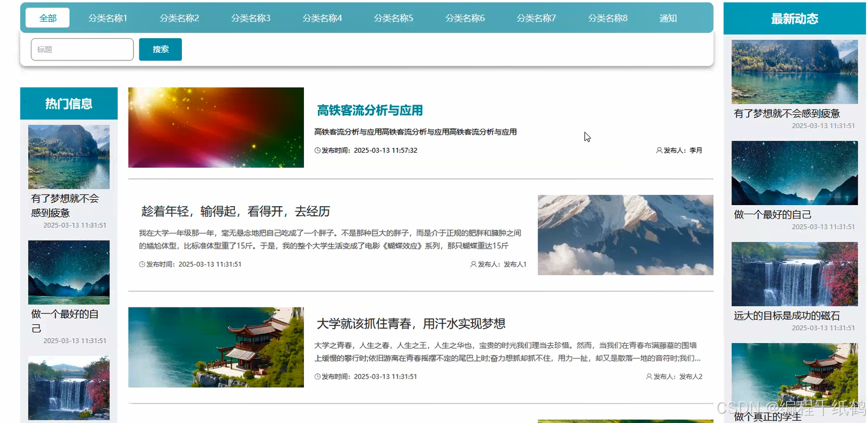
Task: Click the 最新动态 panel header
Action: [795, 18]
